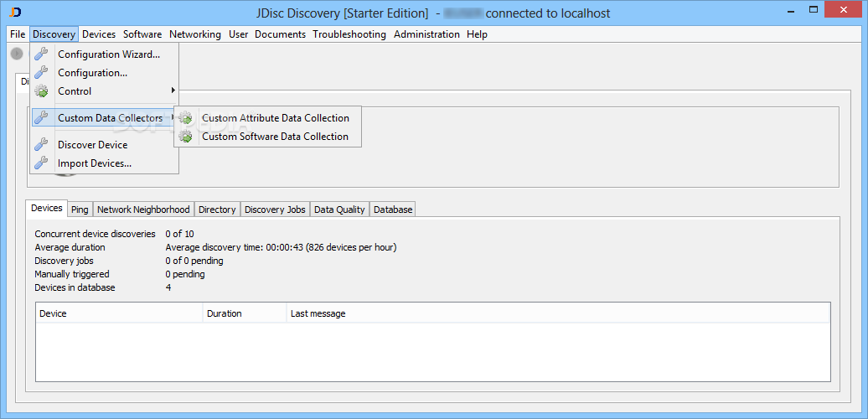Image resolution: width=868 pixels, height=419 pixels.
Task: Click the wrench icon beside Configuration...
Action: tap(41, 73)
